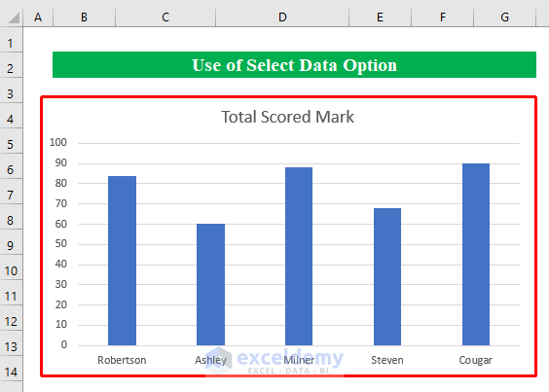Click the 30 value on vertical axis

coord(61,284)
